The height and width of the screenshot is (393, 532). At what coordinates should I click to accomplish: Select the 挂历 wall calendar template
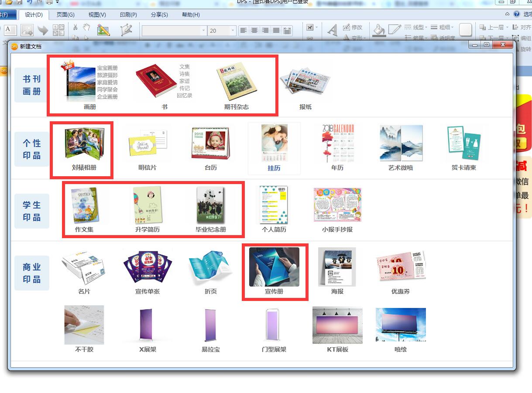click(274, 149)
